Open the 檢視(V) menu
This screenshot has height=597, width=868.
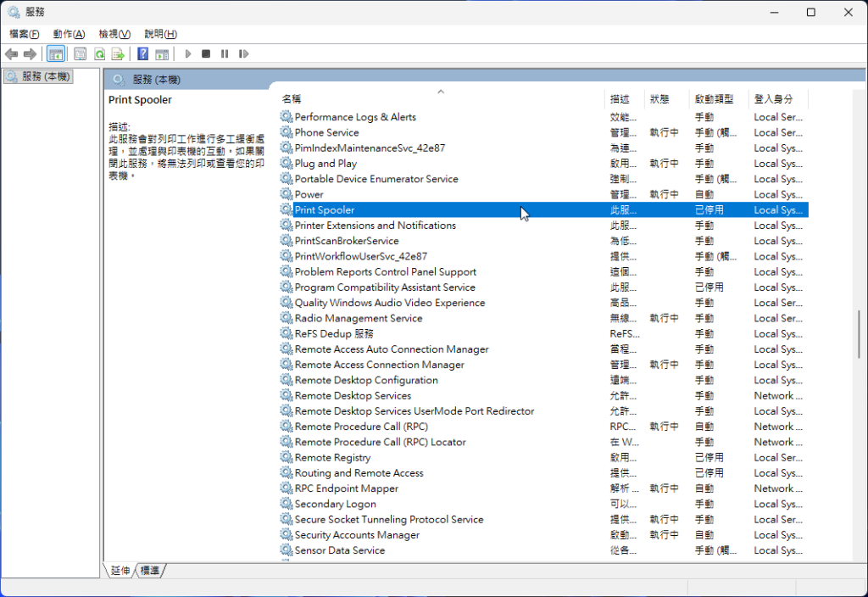114,34
